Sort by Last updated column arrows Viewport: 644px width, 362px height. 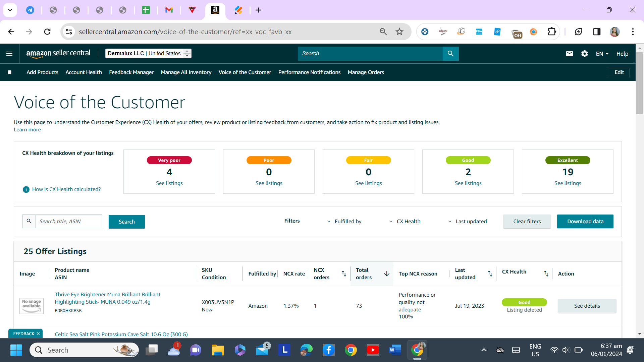click(490, 274)
